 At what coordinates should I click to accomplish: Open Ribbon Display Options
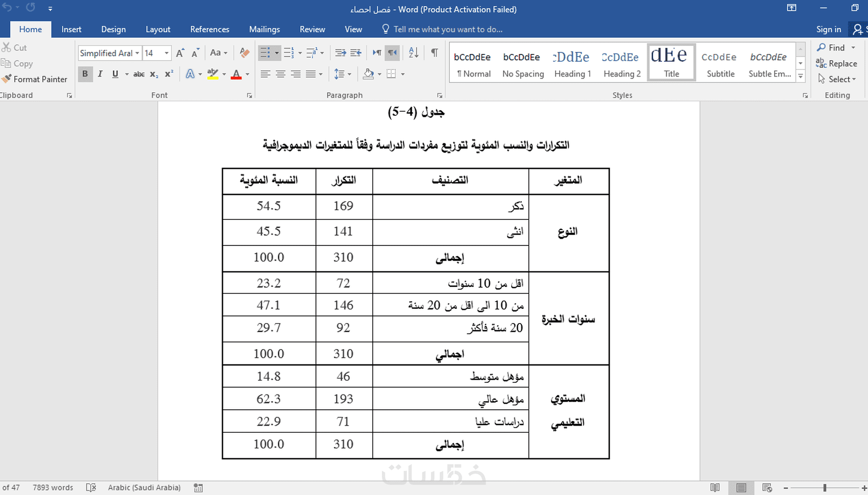(x=792, y=8)
